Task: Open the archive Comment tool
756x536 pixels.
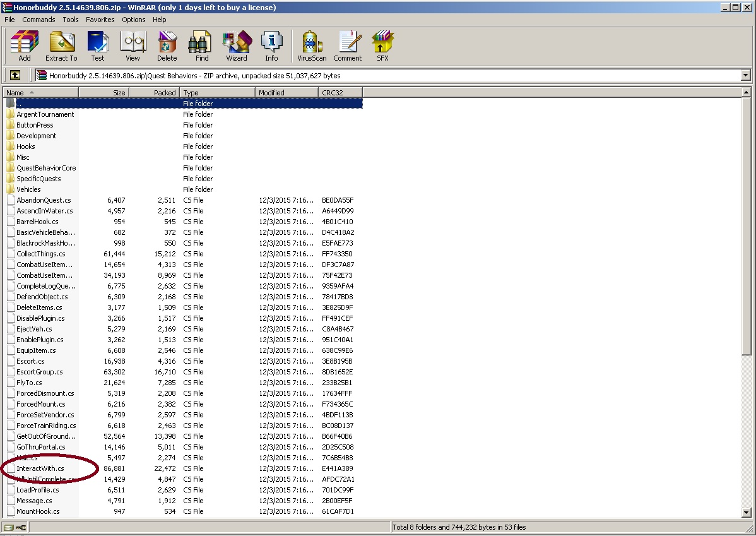Action: point(348,46)
